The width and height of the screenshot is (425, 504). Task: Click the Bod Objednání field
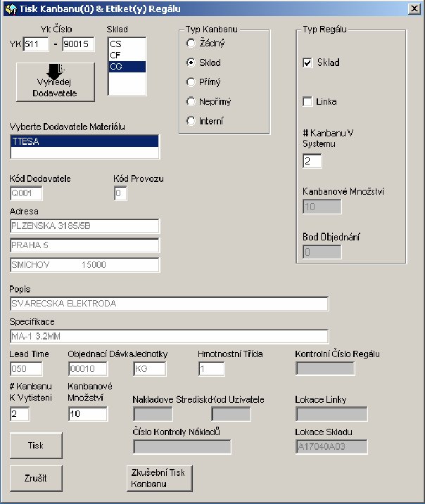322,252
